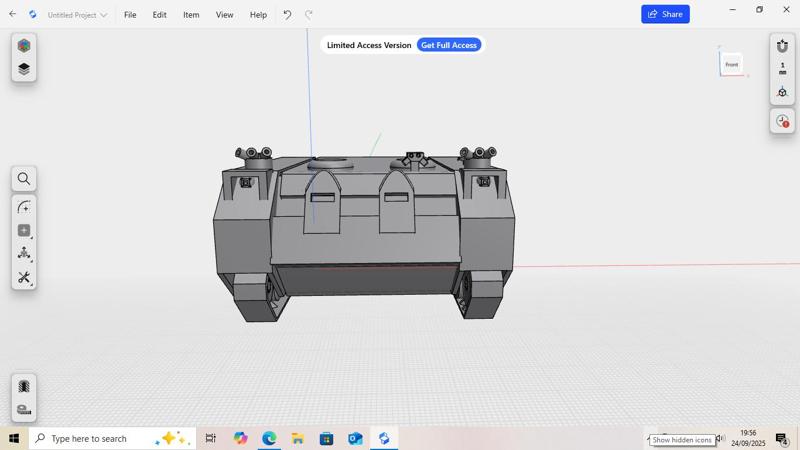Viewport: 800px width, 450px height.
Task: Expand the Untitled Project dropdown
Action: [77, 15]
